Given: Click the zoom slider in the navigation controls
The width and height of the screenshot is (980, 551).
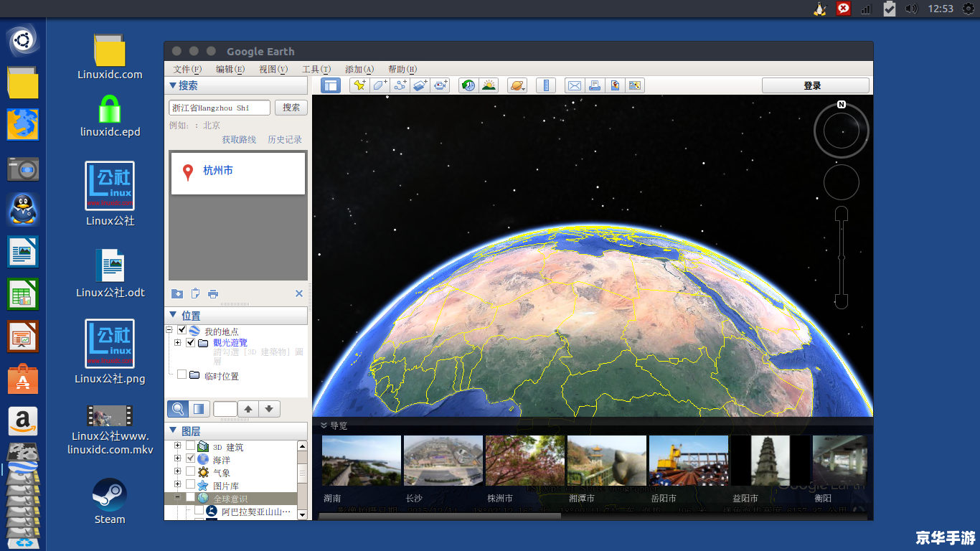Looking at the screenshot, I should point(842,258).
